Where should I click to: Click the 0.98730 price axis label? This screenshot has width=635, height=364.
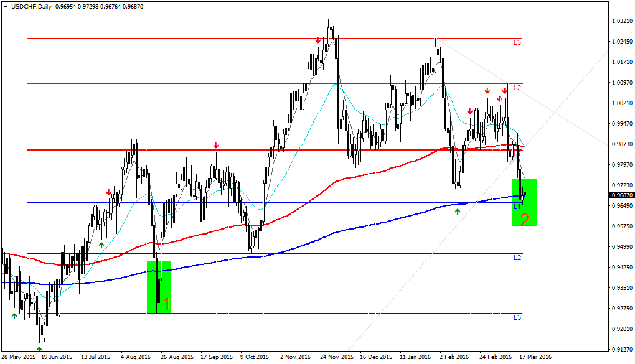coord(623,144)
